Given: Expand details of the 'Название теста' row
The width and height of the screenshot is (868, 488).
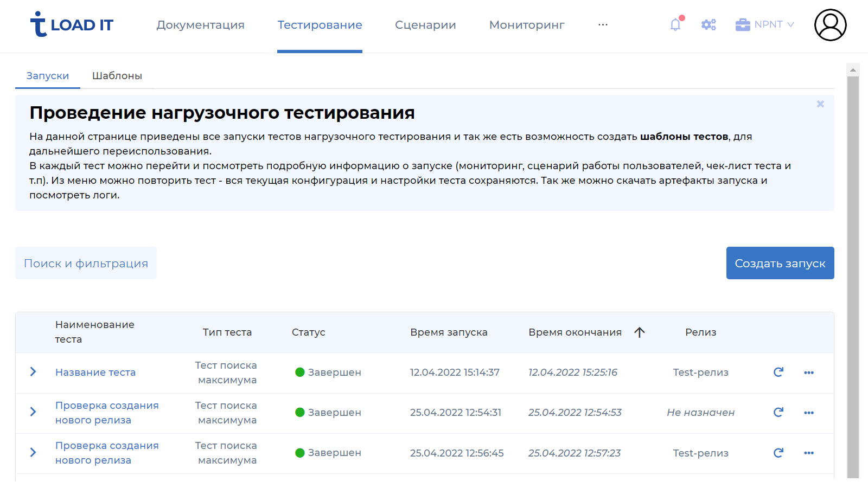Looking at the screenshot, I should click(33, 372).
